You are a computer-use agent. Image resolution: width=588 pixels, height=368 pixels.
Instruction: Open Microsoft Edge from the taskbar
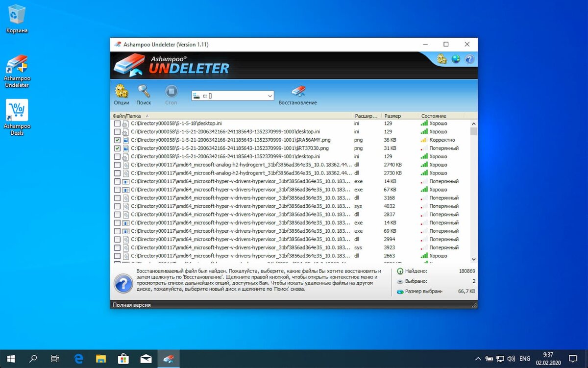point(78,359)
